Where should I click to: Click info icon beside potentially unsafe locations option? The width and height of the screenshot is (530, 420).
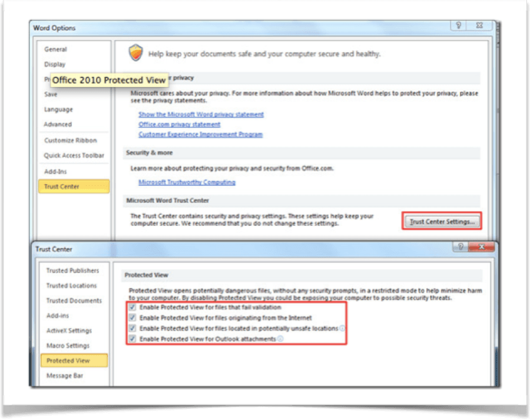click(342, 328)
